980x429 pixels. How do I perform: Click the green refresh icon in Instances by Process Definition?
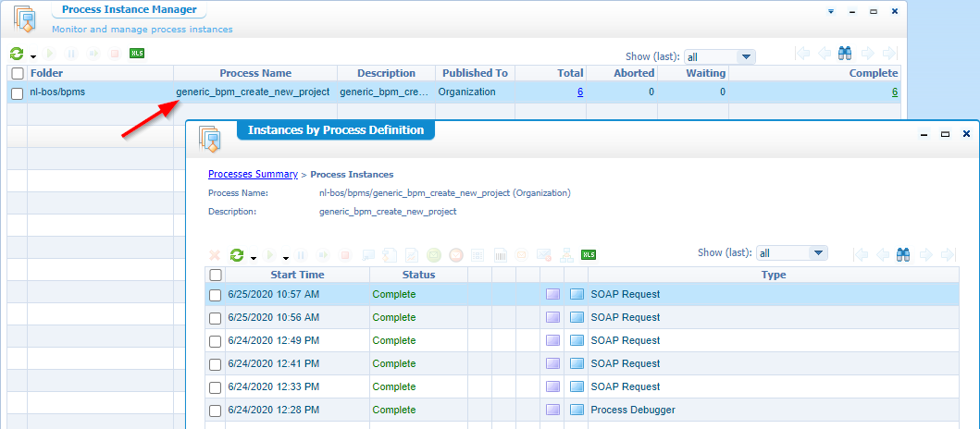tap(237, 255)
